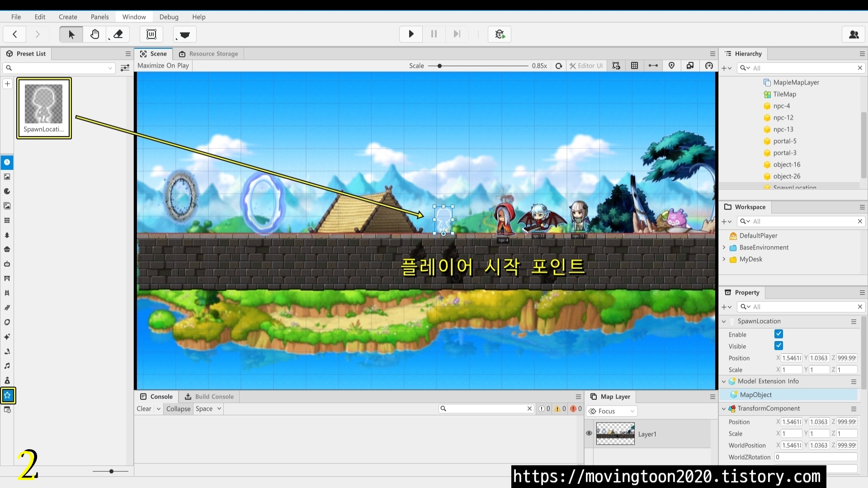Collapse the TransformComponent section
868x488 pixels.
tap(724, 408)
